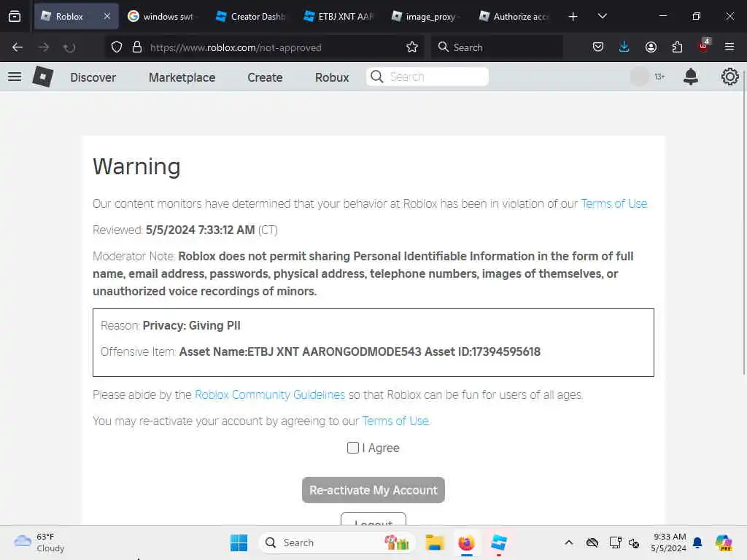Open Firefox View tab overview icon
This screenshot has width=747, height=560.
point(15,16)
